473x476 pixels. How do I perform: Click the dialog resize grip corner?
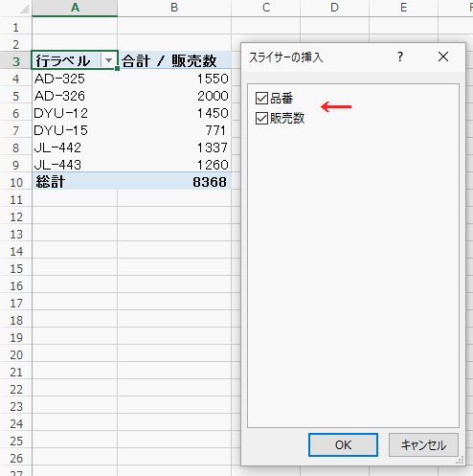coord(460,461)
